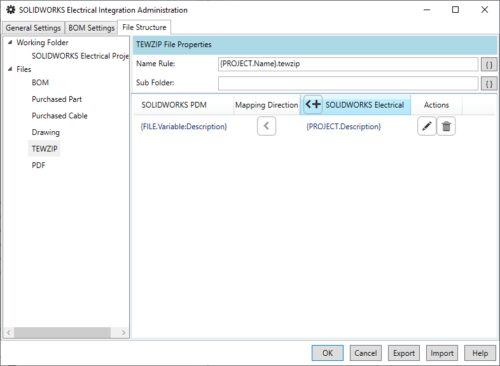Screen dimensions: 500x366
Task: Click the gear icon in title bar
Action: point(11,10)
